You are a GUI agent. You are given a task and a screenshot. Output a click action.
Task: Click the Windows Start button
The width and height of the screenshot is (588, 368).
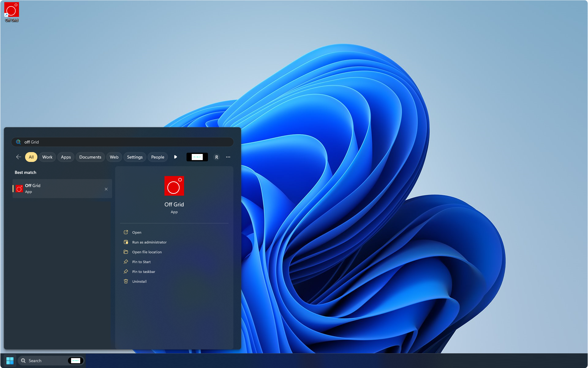click(10, 361)
